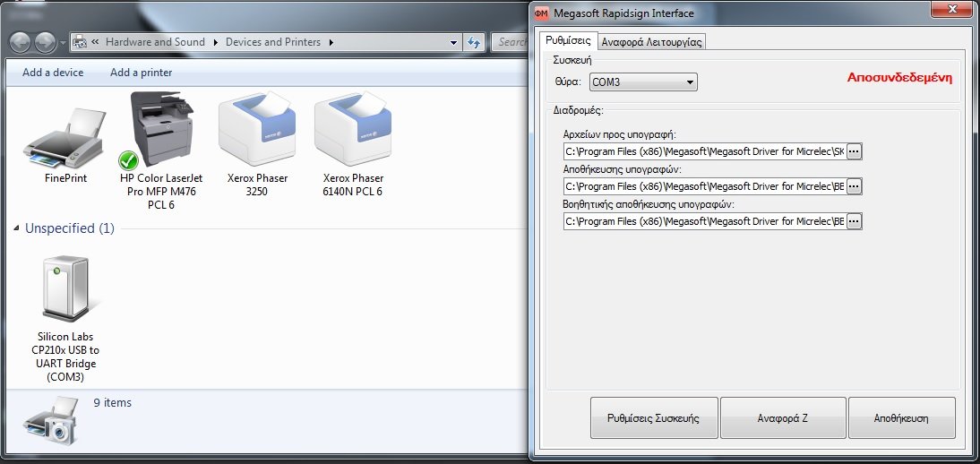
Task: Open the address bar history dropdown arrow
Action: coord(454,42)
